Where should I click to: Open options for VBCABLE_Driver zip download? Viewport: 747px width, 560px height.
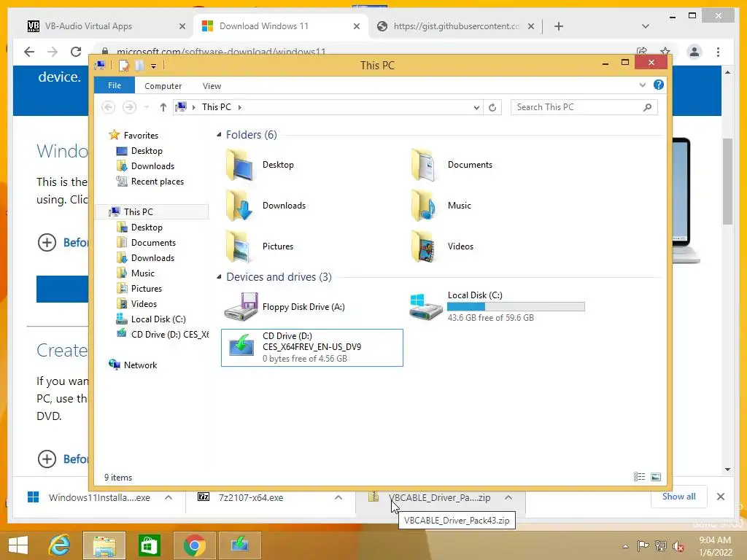(508, 497)
